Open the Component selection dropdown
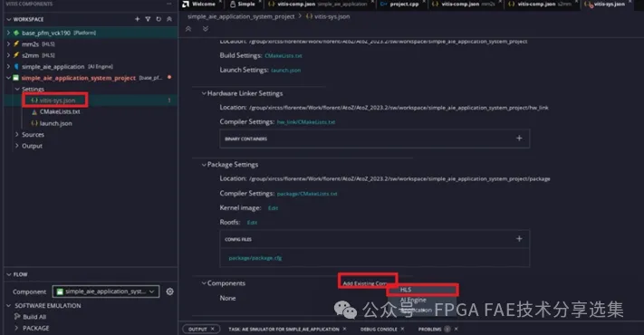Viewport: 644px width, 335px height. tap(106, 292)
